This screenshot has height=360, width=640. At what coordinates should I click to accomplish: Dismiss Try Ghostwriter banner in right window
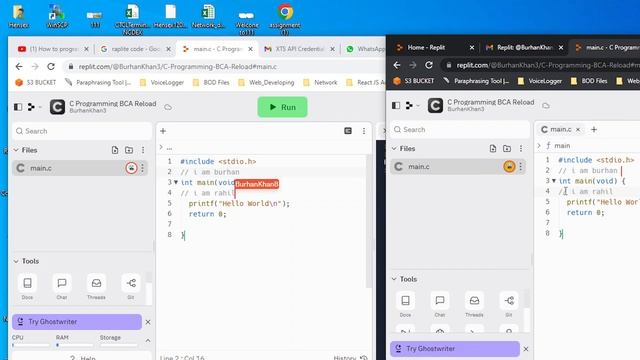(526, 349)
